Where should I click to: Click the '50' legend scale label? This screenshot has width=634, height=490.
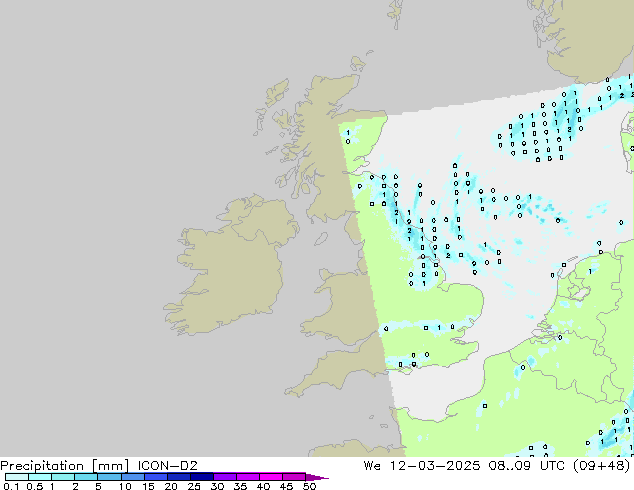[309, 486]
